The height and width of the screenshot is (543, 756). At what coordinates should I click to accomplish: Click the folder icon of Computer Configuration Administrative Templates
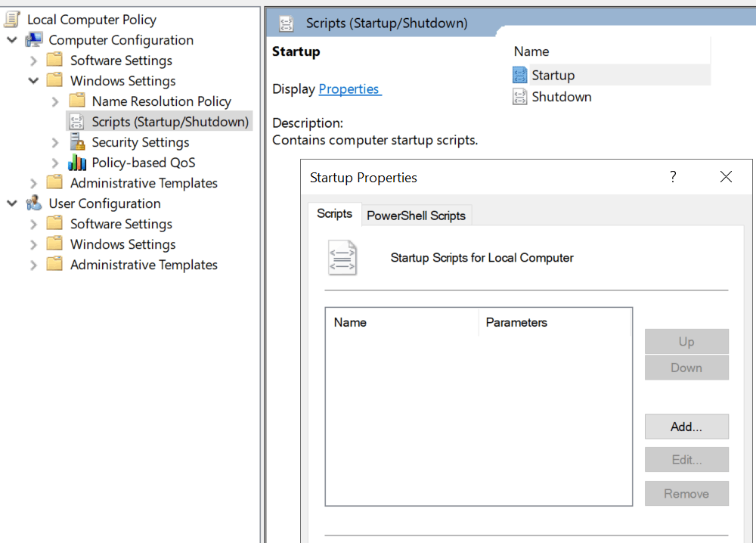(x=54, y=182)
